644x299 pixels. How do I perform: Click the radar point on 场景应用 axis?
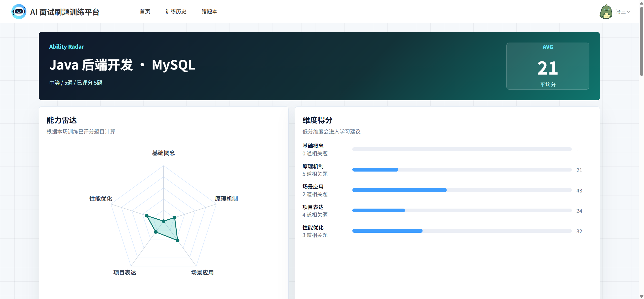(178, 241)
